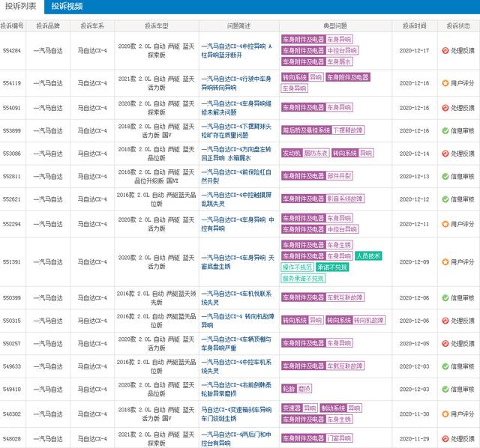The height and width of the screenshot is (448, 480).
Task: Click red 处理反馈 icon for complaint 553086
Action: 445,154
